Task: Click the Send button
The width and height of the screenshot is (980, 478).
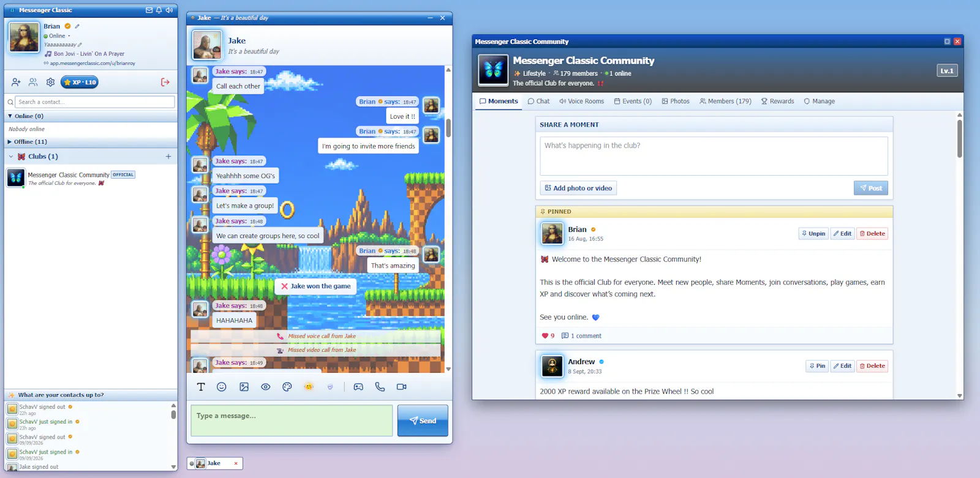Action: point(423,420)
